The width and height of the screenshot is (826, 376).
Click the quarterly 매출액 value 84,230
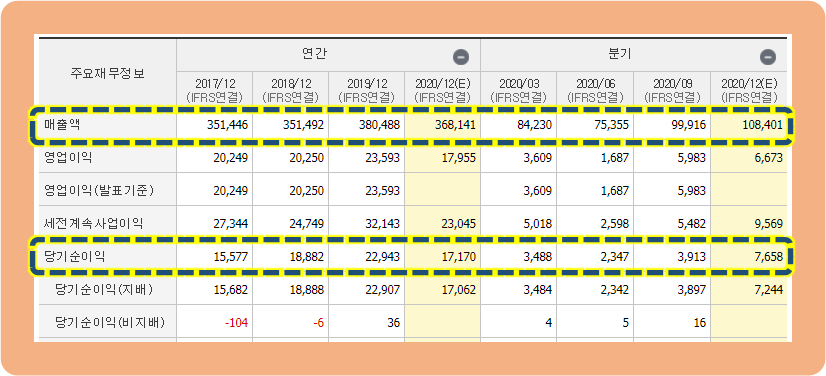(x=534, y=126)
